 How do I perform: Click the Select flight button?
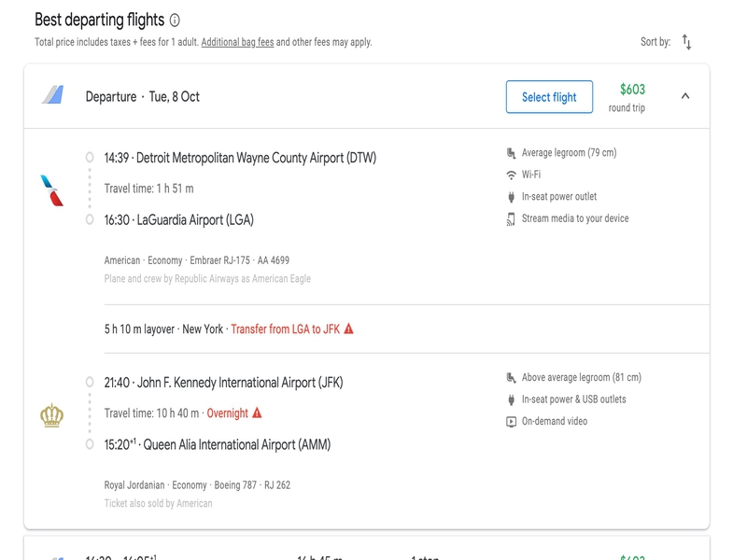coord(549,97)
